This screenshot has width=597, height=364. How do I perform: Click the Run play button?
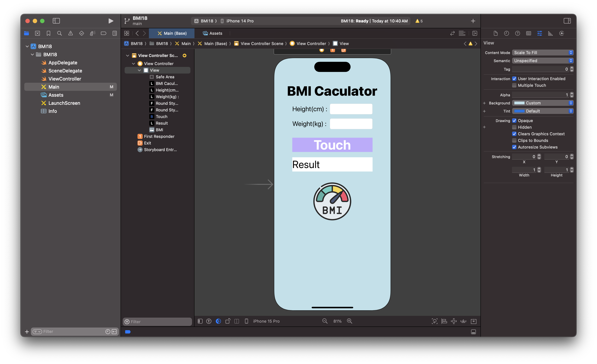click(111, 21)
